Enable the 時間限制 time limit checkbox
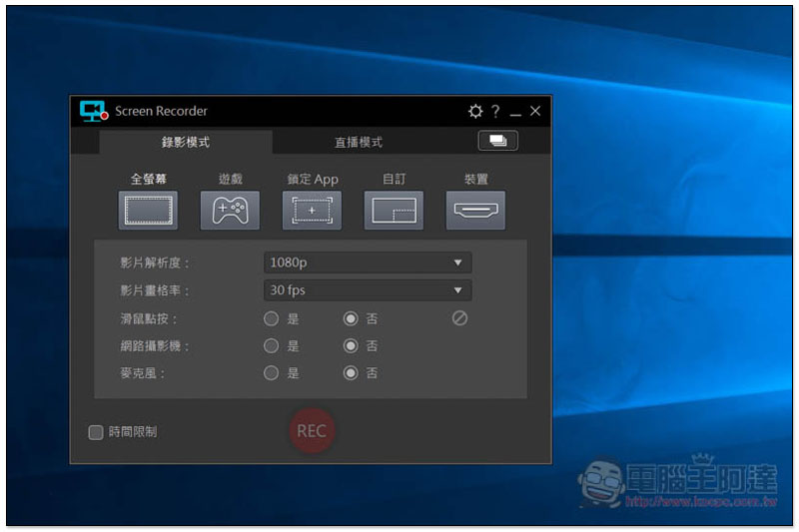799x532 pixels. click(96, 432)
